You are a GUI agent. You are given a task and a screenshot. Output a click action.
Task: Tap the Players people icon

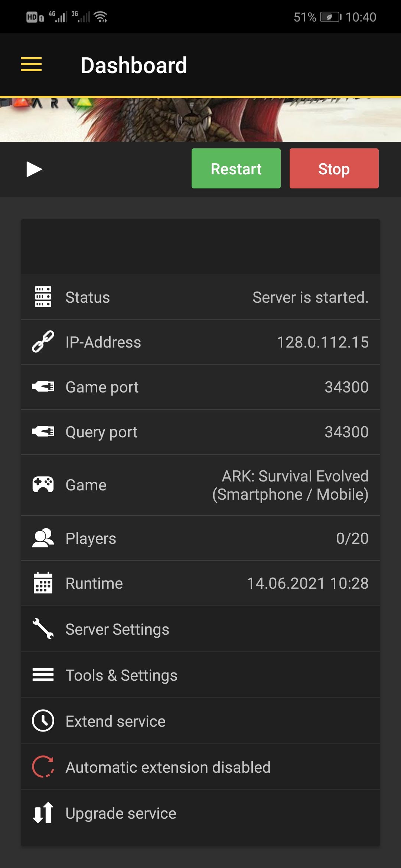coord(43,538)
